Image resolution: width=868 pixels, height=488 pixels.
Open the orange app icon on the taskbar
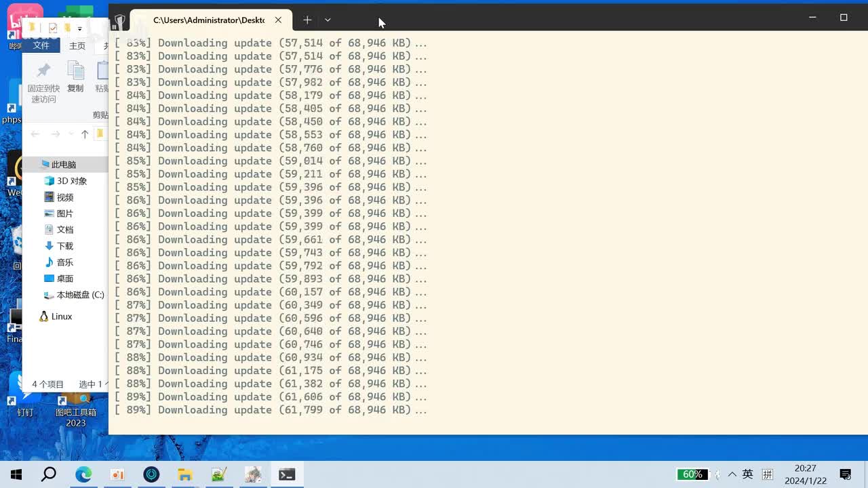coord(117,474)
